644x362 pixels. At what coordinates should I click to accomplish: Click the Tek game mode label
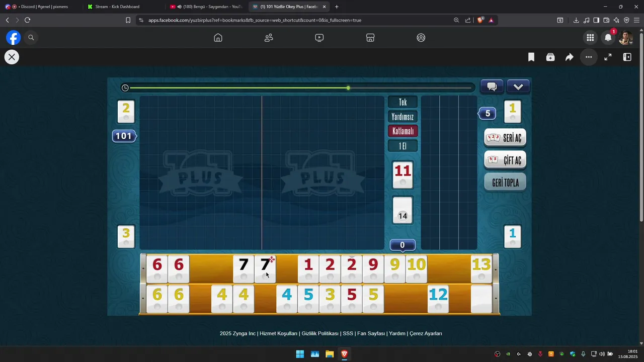point(403,102)
